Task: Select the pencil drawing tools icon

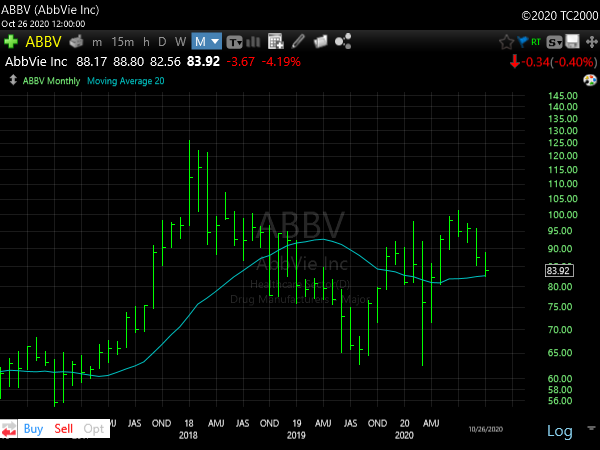Action: coord(298,41)
